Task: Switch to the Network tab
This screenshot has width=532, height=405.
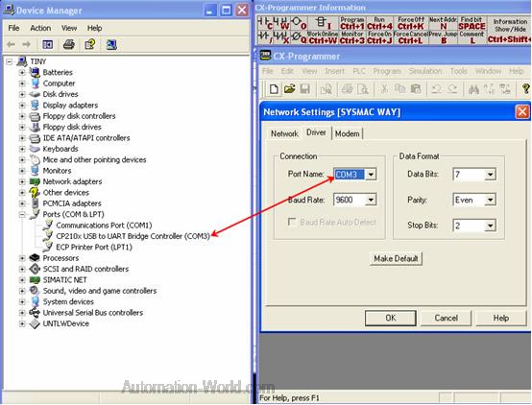Action: click(284, 133)
